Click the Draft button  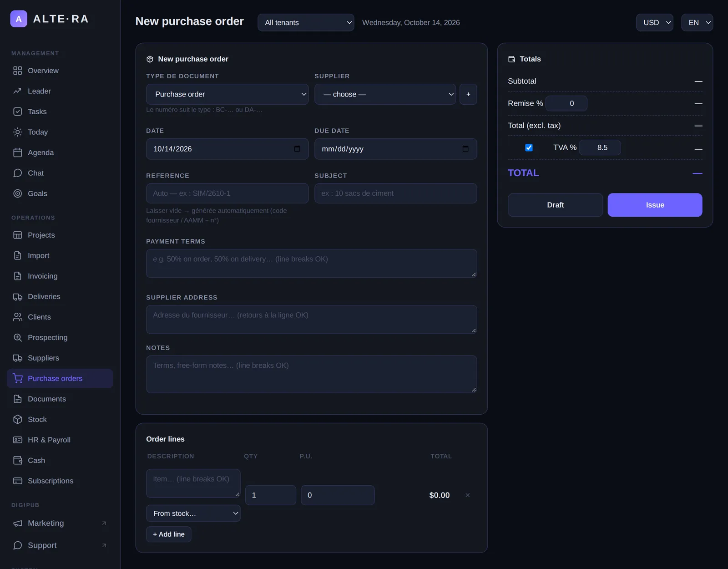pos(556,205)
